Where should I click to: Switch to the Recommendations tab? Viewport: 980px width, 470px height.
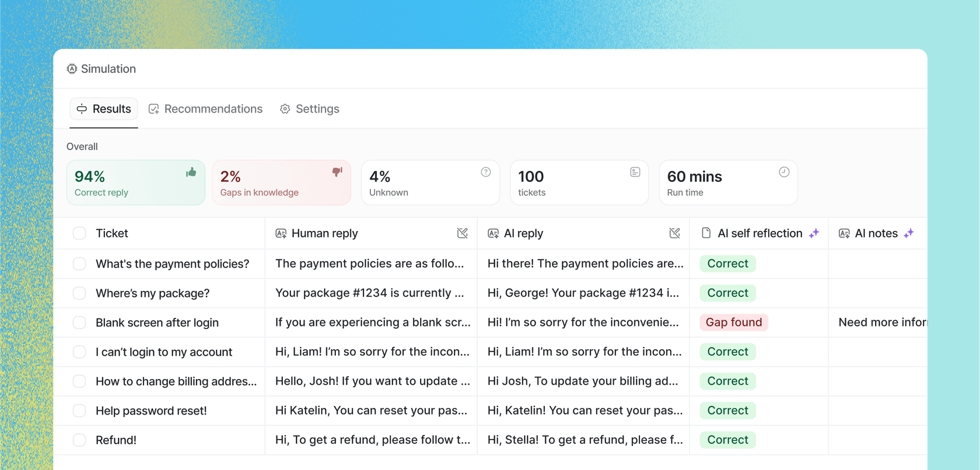pyautogui.click(x=205, y=109)
